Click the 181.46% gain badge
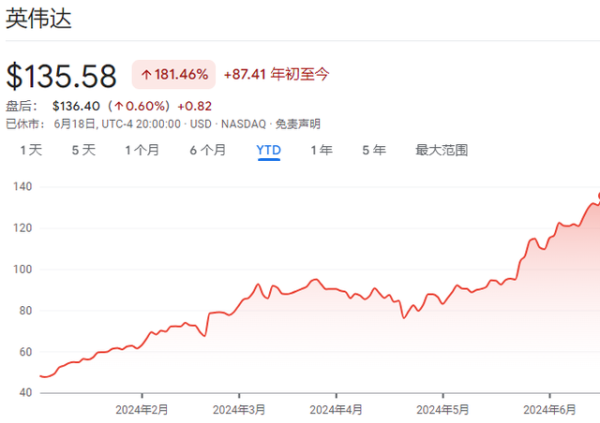This screenshot has height=423, width=600. (174, 74)
